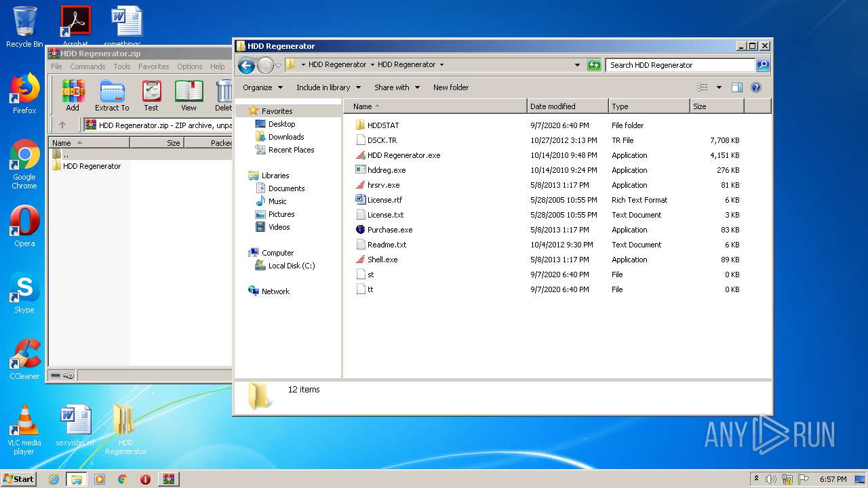Open Explorer help question mark icon
Image resolution: width=868 pixels, height=488 pixels.
pyautogui.click(x=756, y=87)
